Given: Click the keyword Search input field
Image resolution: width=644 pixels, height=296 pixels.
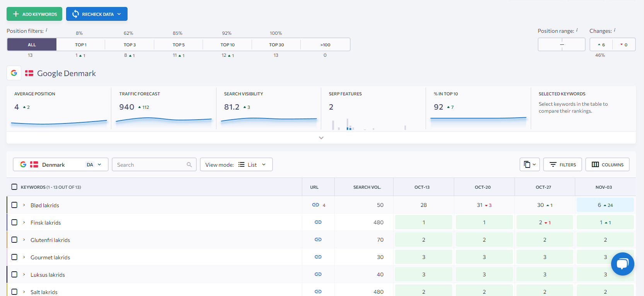Looking at the screenshot, I should coord(154,164).
